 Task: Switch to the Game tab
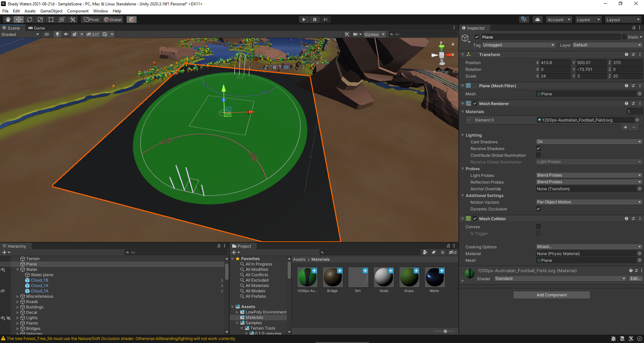coord(37,28)
